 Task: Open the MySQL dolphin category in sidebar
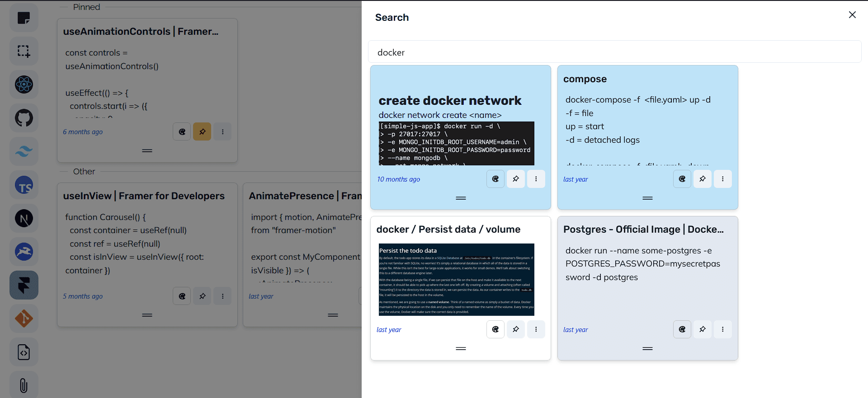[24, 252]
